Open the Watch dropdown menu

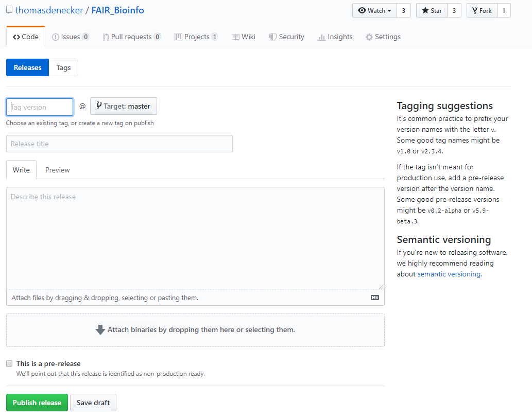click(374, 10)
